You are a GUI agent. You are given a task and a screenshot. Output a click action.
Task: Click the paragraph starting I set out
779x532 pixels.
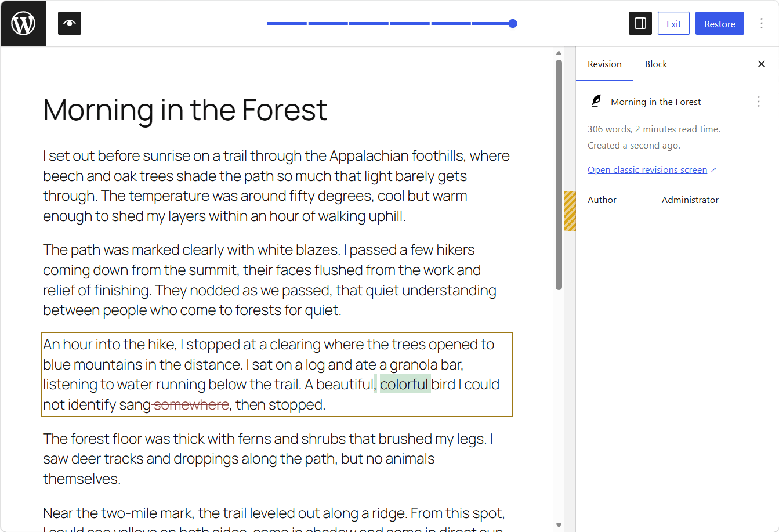point(277,186)
